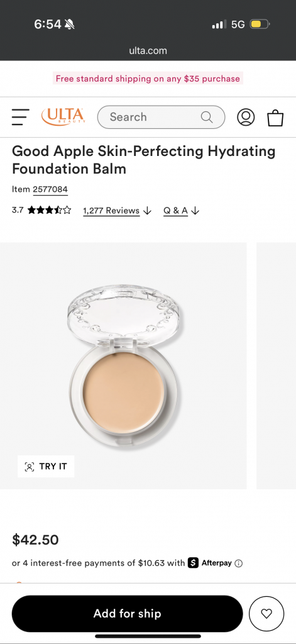296x644 pixels.
Task: Tap the next product image in carousel
Action: (276, 365)
